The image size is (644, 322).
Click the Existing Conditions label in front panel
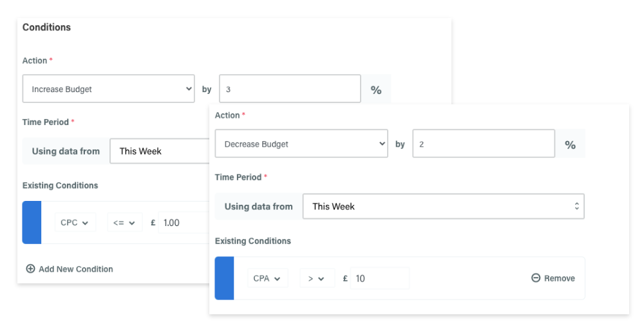click(x=252, y=241)
